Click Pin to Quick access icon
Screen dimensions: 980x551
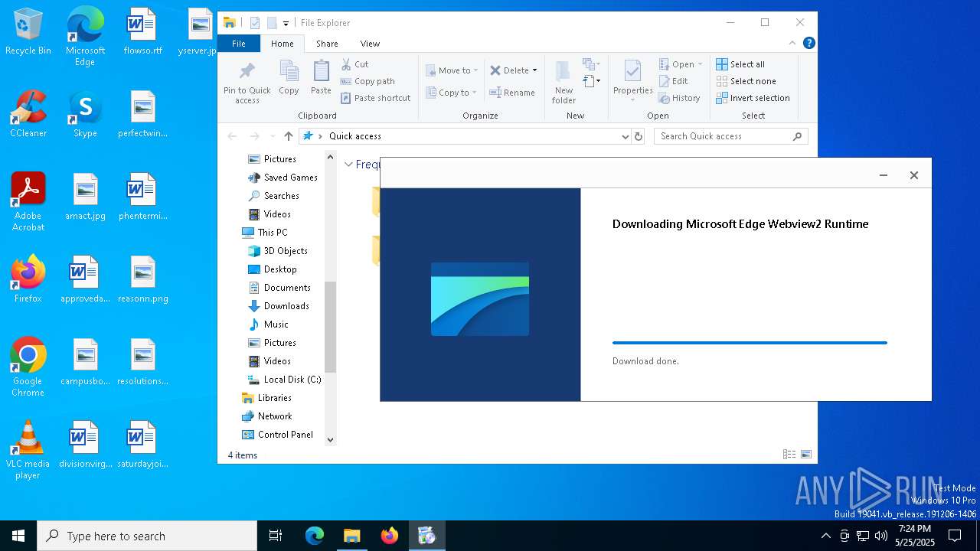pos(247,83)
